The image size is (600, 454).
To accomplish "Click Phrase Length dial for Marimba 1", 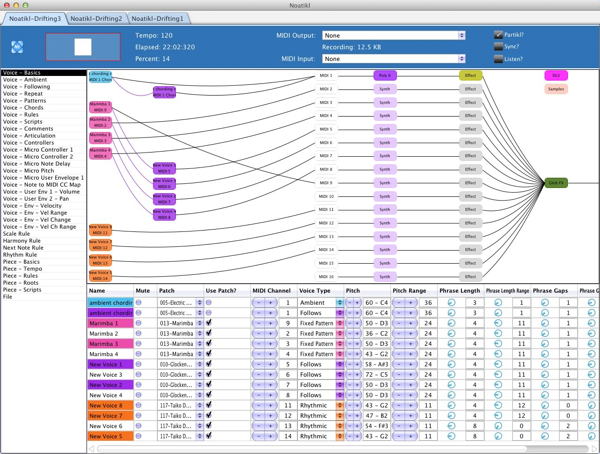I will pyautogui.click(x=452, y=323).
